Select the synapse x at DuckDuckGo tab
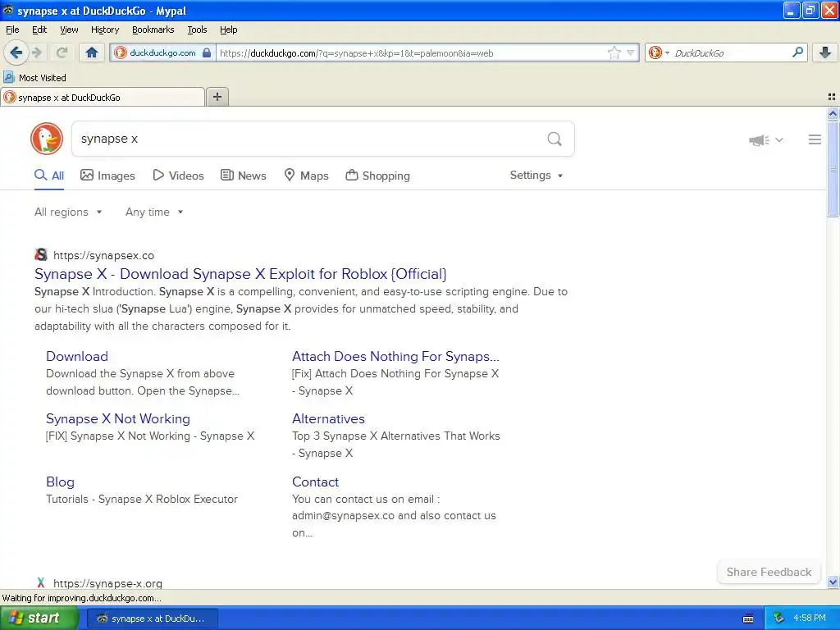 [103, 97]
